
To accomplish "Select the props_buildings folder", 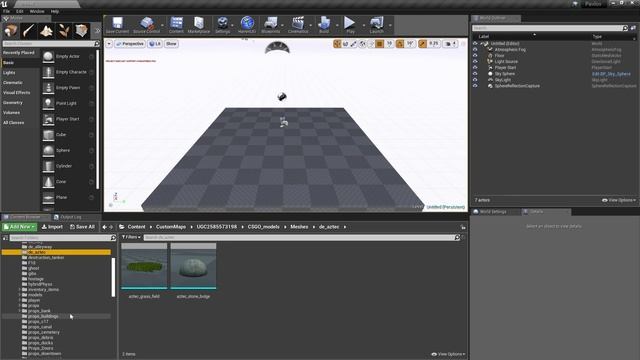I will coord(43,316).
